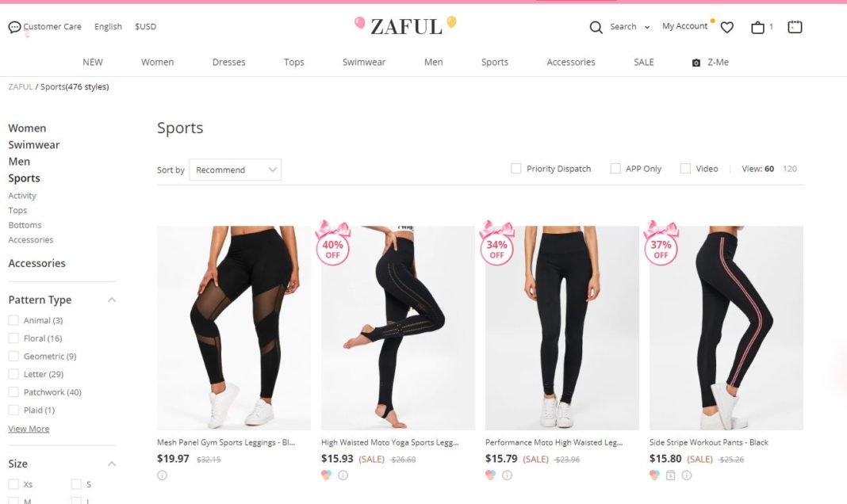847x504 pixels.
Task: Tick the APP Only checkbox
Action: coord(615,169)
